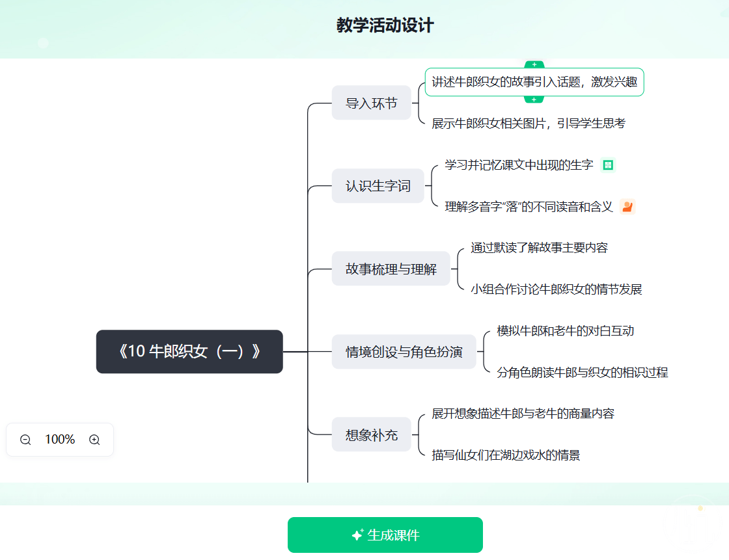Screen dimensions: 729x560
Task: Select the 情境创设与角色扮演 node
Action: coord(404,352)
